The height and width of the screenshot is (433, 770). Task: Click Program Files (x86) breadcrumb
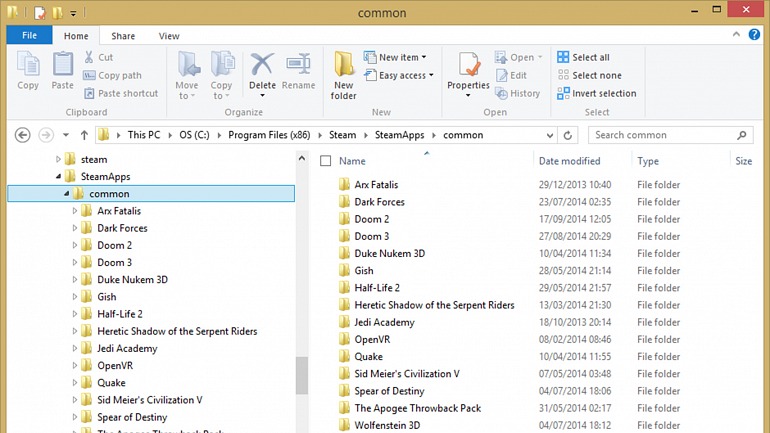pos(269,135)
